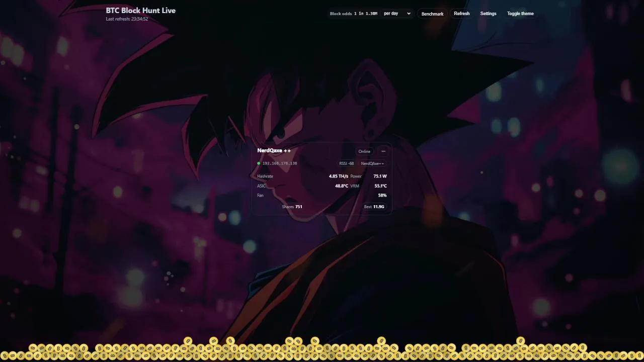Click the Last refresh timestamp text
The image size is (644, 362).
pyautogui.click(x=127, y=19)
